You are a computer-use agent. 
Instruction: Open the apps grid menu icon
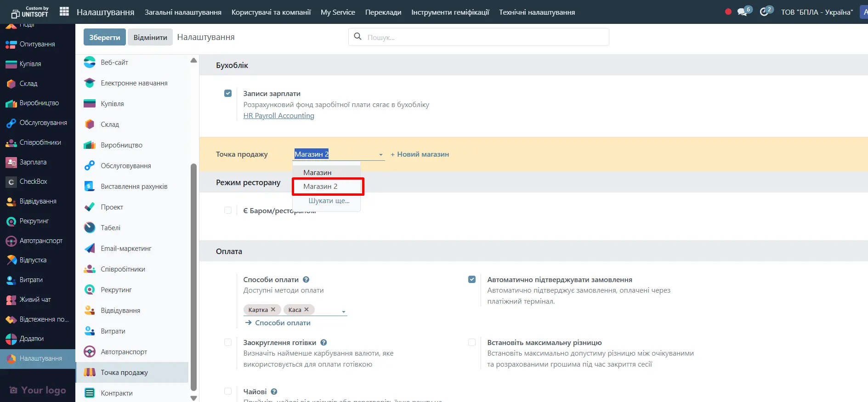tap(64, 12)
